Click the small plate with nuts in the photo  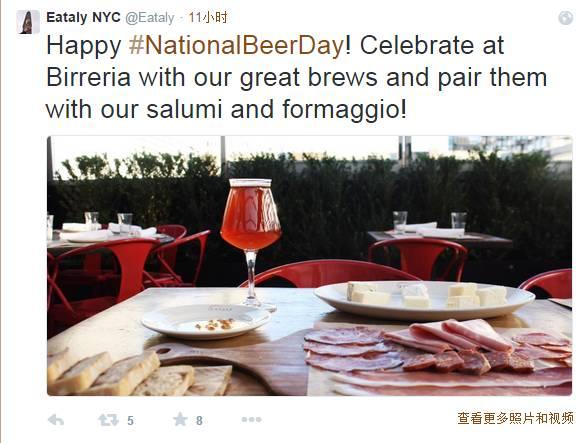coord(206,321)
